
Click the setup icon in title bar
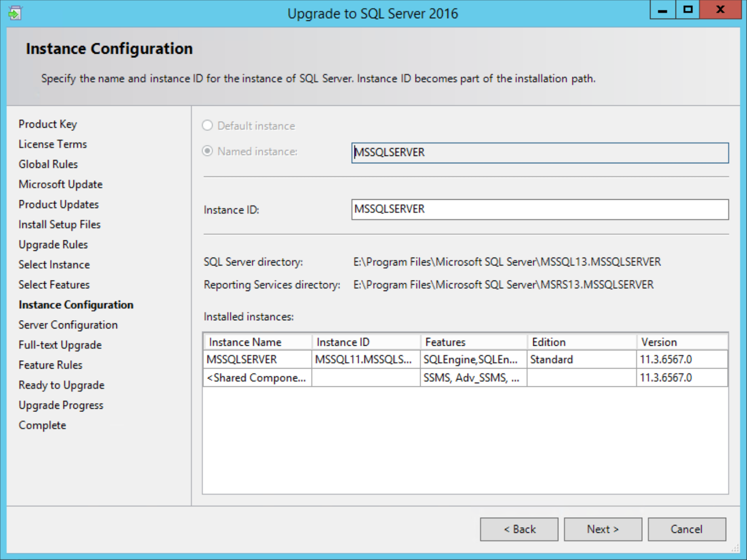(15, 13)
